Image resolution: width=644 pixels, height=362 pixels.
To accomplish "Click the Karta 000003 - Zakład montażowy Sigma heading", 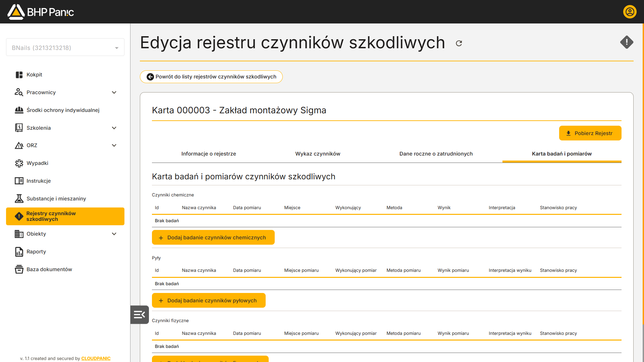I will click(239, 110).
